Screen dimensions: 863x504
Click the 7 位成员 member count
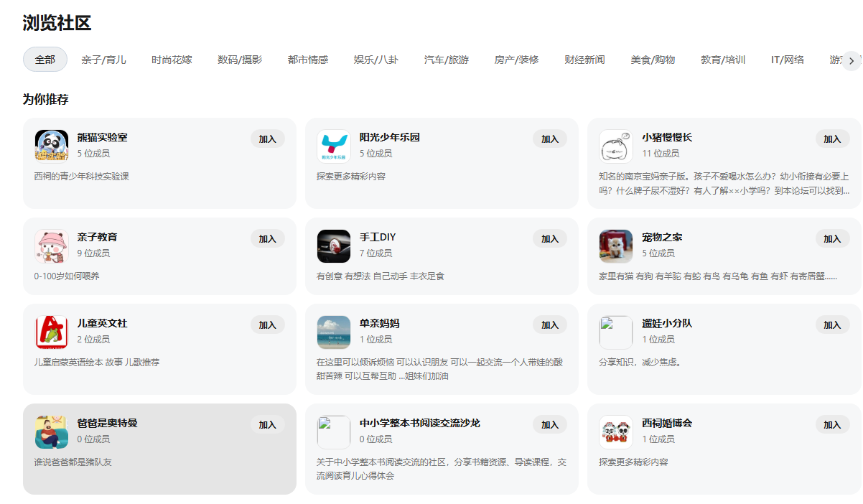(375, 253)
